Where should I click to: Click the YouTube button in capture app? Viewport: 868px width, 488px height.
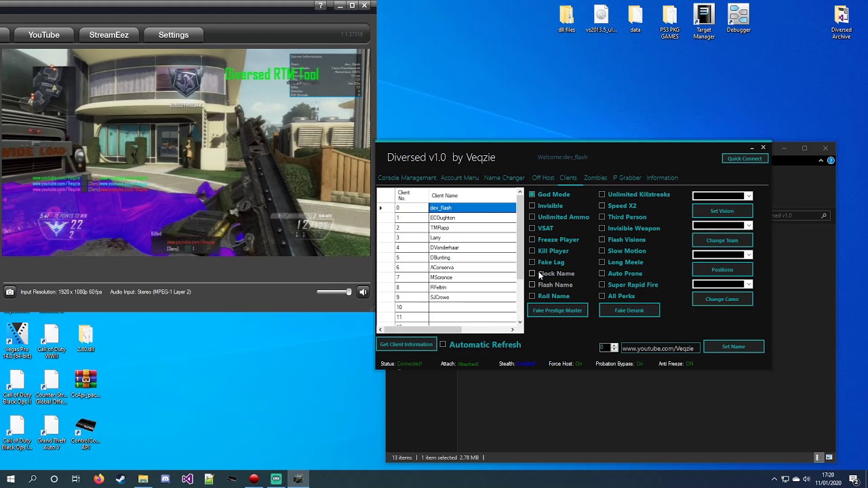pos(44,35)
